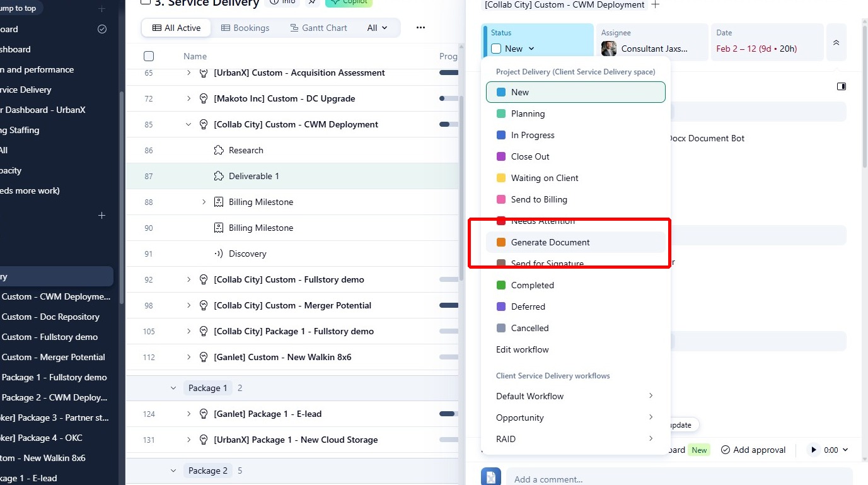
Task: Check the small status checkbox beside New
Action: (496, 48)
